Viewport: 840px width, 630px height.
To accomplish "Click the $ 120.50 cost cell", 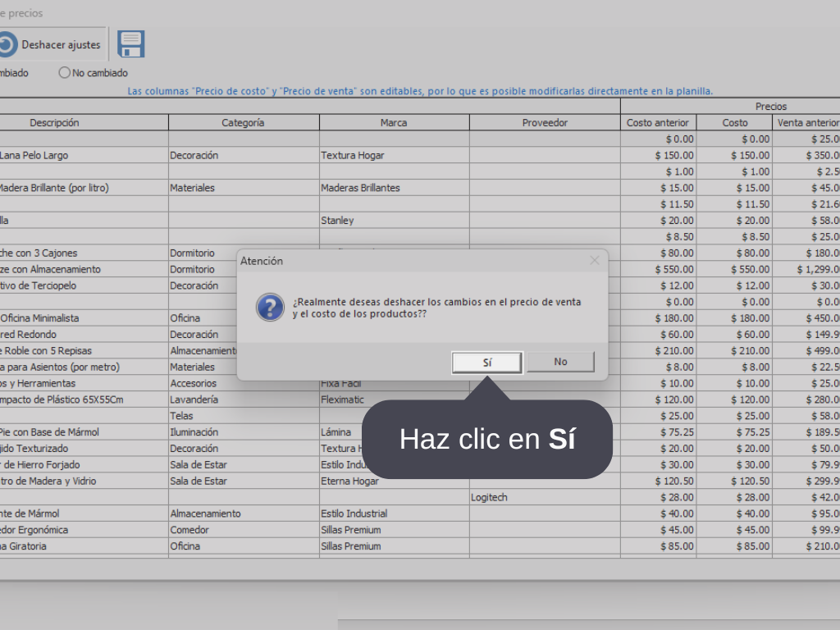I will point(734,481).
